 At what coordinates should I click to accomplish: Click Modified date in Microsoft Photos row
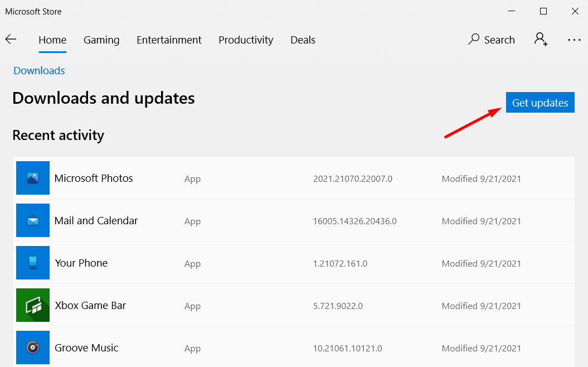482,179
